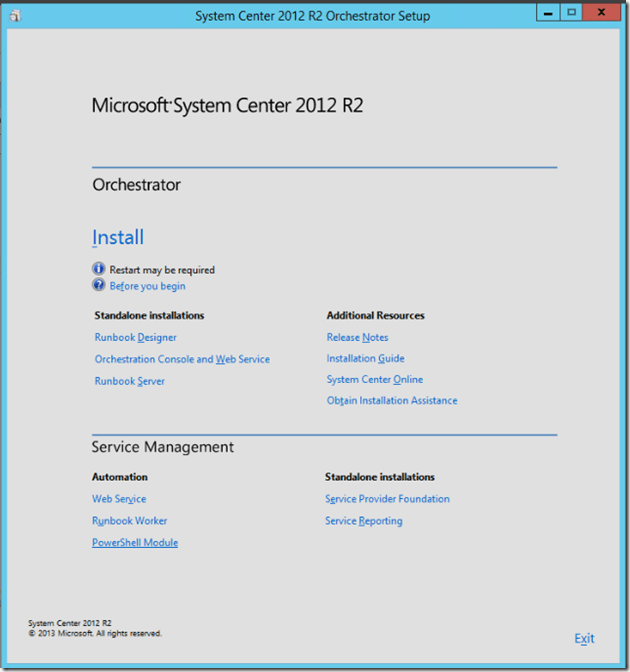
Task: Open the Installation Guide
Action: coord(365,359)
